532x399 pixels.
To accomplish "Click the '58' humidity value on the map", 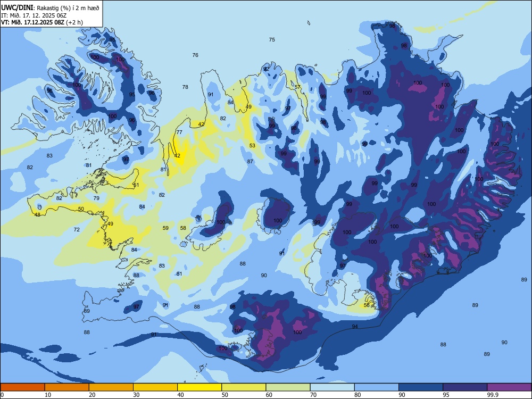I will [x=183, y=228].
